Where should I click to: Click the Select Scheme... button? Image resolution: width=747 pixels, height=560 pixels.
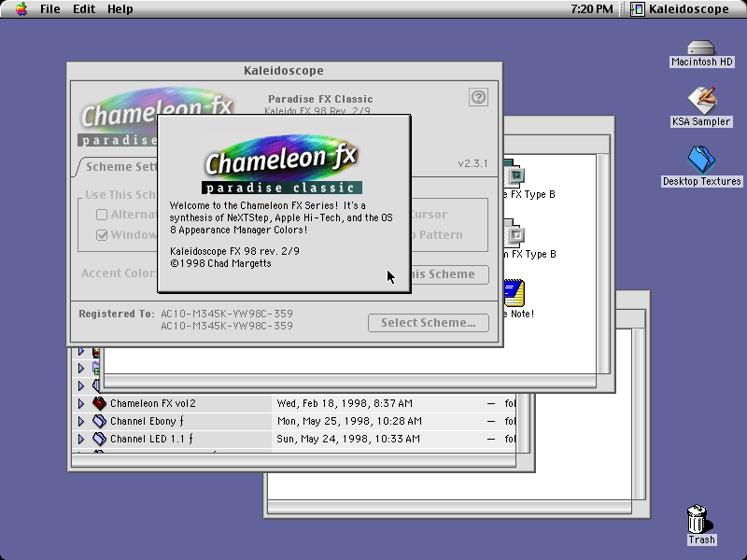(429, 322)
